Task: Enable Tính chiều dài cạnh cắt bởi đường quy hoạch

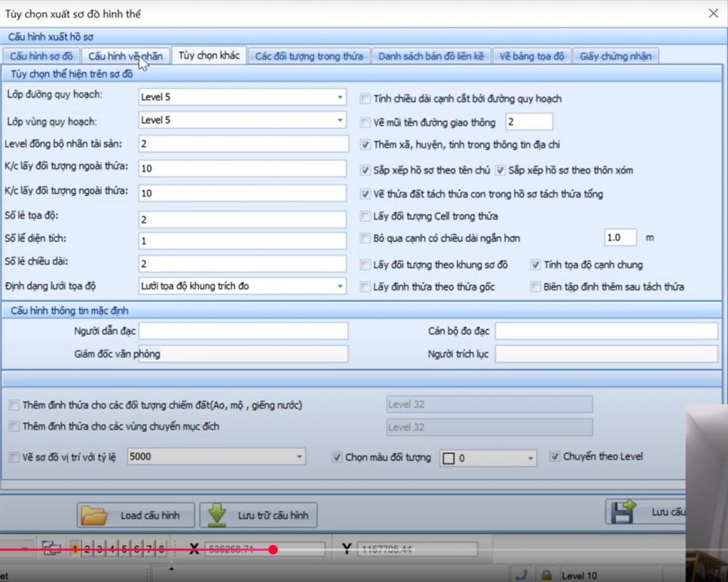Action: pyautogui.click(x=366, y=98)
